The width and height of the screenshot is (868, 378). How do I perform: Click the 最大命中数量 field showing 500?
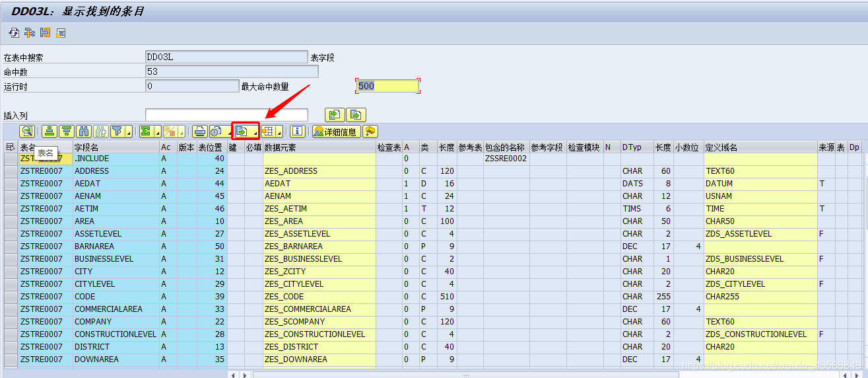coord(387,86)
